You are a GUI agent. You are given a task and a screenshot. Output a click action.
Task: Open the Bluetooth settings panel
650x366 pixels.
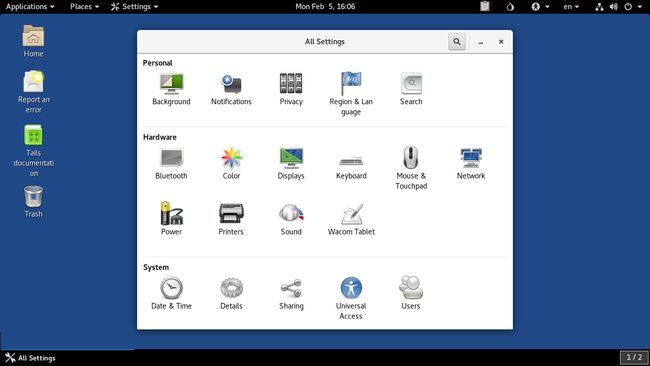tap(171, 164)
